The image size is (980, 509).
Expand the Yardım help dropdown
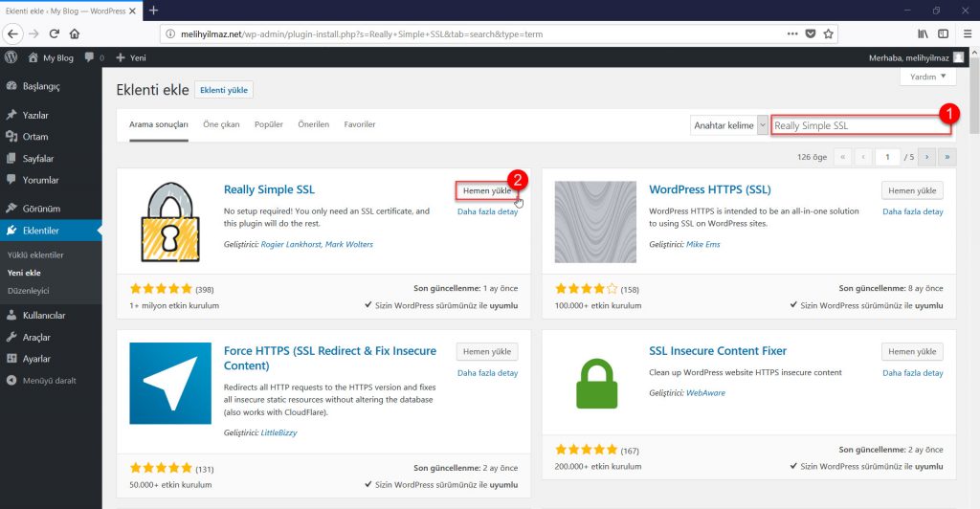[928, 77]
